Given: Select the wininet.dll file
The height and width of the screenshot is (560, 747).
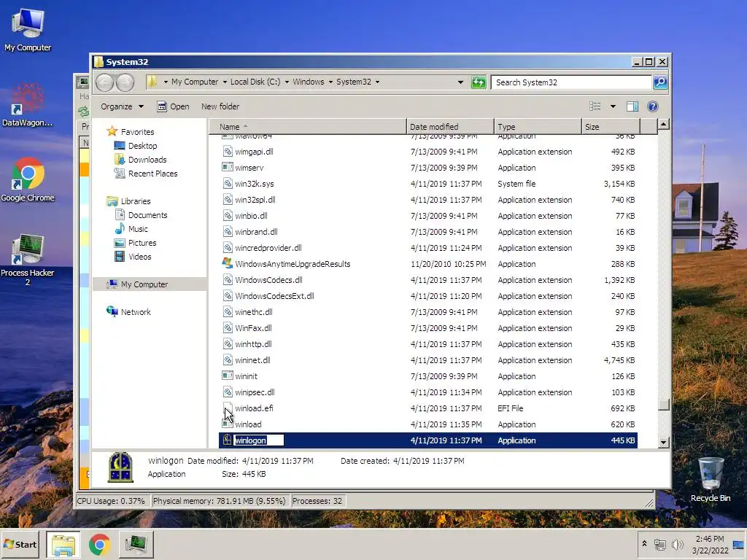Looking at the screenshot, I should 428,360.
